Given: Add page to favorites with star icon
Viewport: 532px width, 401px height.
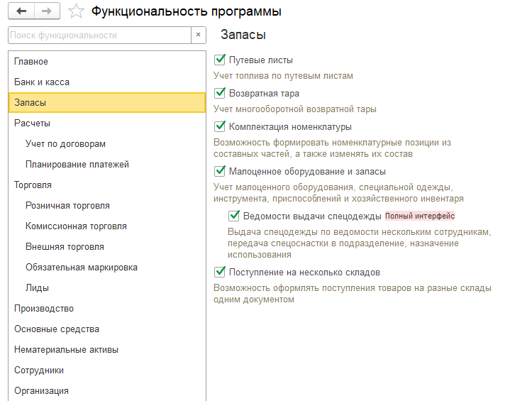Looking at the screenshot, I should click(77, 11).
